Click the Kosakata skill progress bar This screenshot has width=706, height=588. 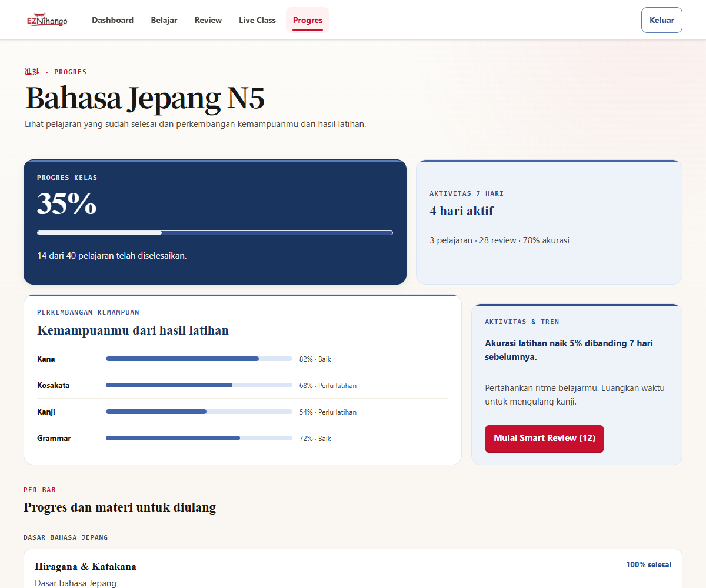click(x=199, y=385)
